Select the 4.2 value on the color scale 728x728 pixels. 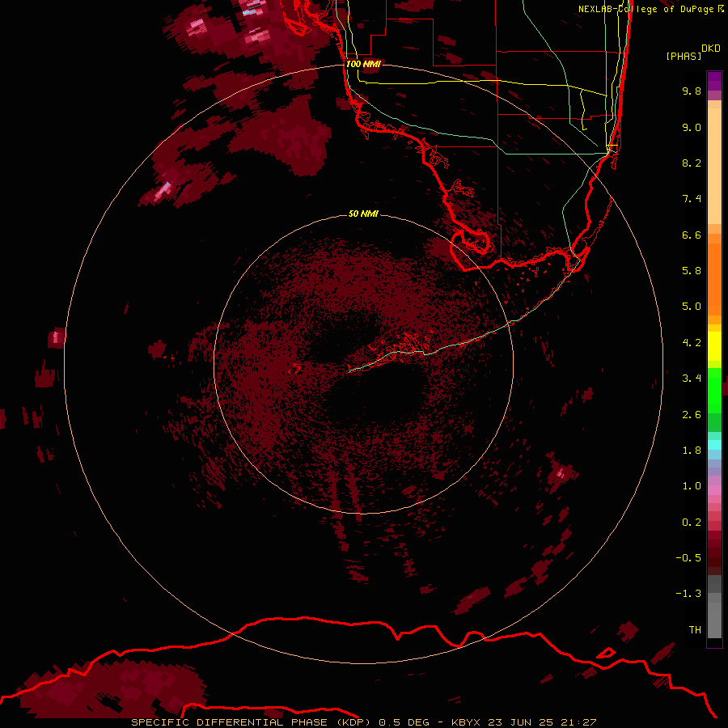click(x=692, y=343)
